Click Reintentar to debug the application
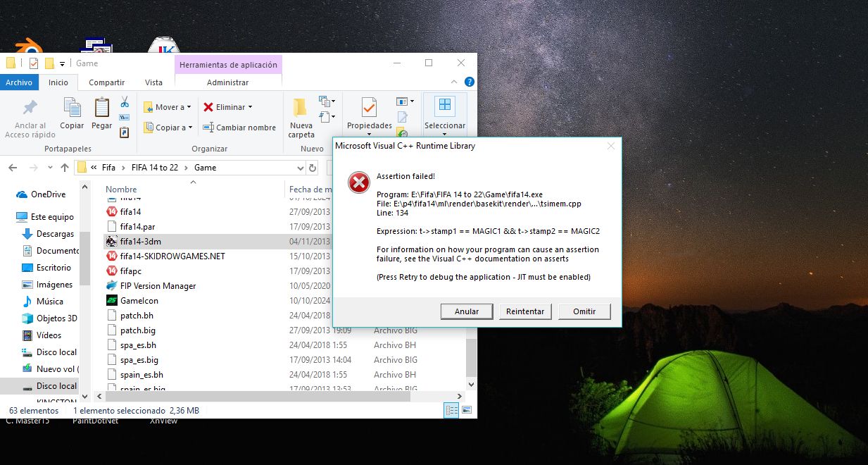868x465 pixels. coord(525,311)
